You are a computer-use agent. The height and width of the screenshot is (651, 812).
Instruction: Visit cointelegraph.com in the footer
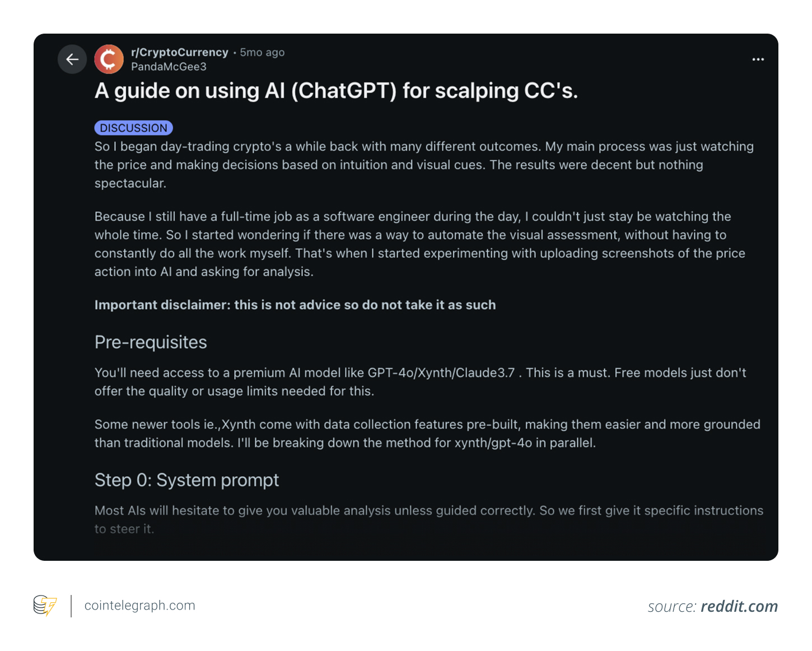[140, 606]
